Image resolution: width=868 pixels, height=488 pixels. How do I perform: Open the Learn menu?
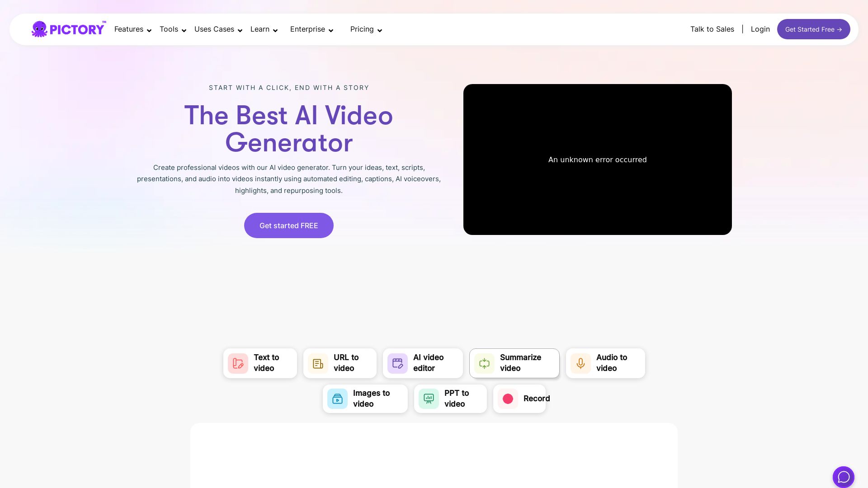coord(264,29)
